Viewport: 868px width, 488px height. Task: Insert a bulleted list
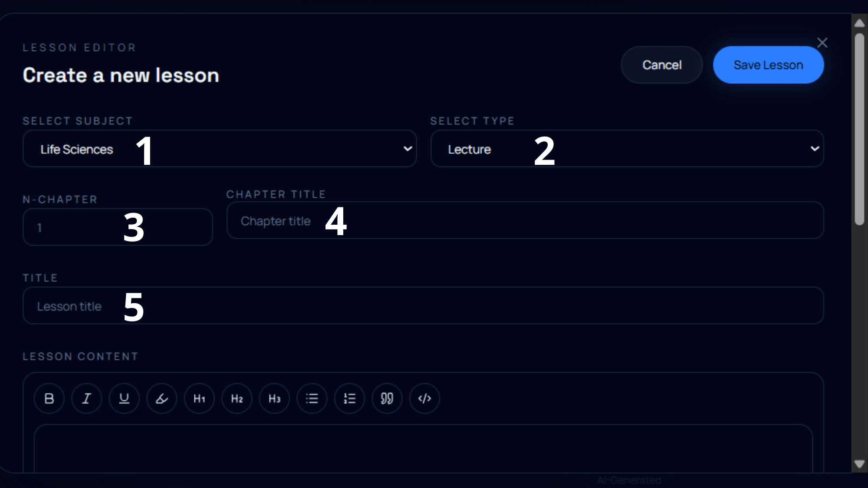[x=312, y=398]
